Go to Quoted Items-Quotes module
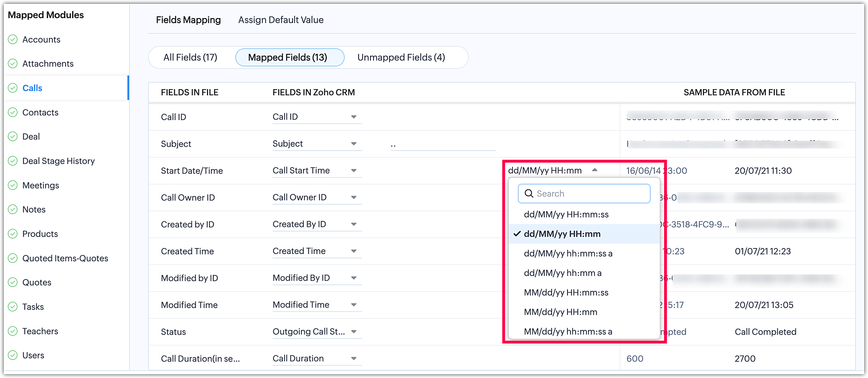This screenshot has width=868, height=378. coord(65,258)
